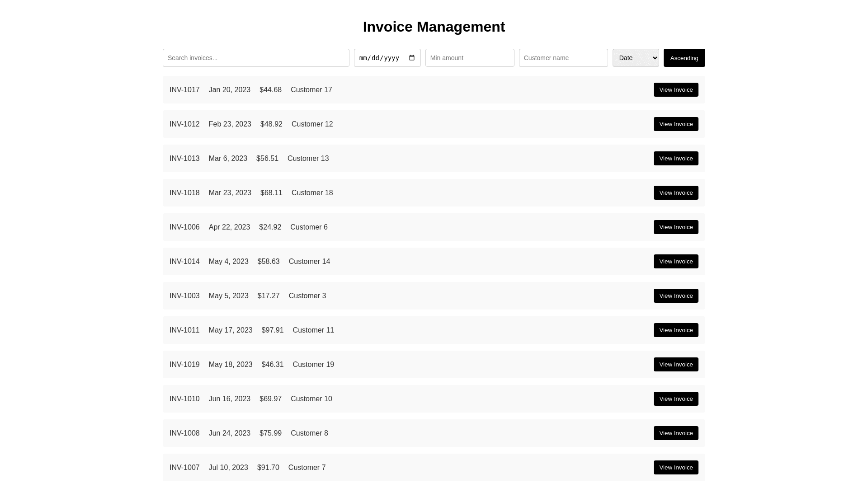Click the mm/dd/yyyy date filter field
Screen dimensions: 868x488
point(380,58)
